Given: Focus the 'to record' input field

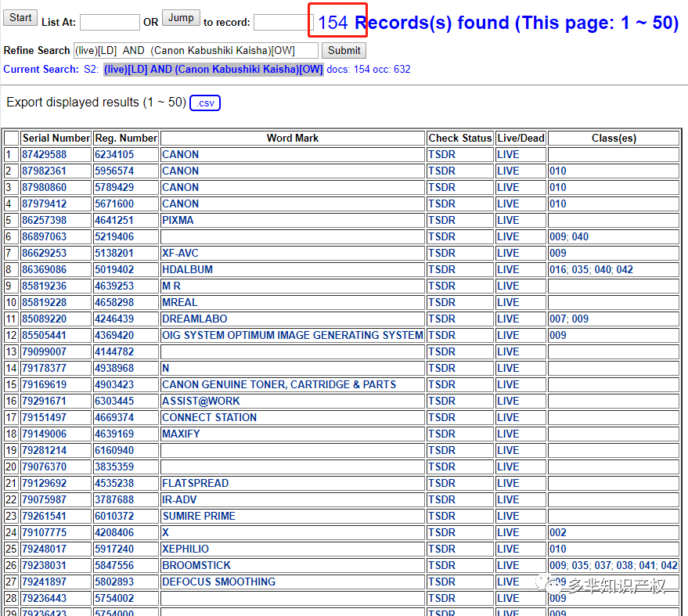Looking at the screenshot, I should (x=283, y=23).
